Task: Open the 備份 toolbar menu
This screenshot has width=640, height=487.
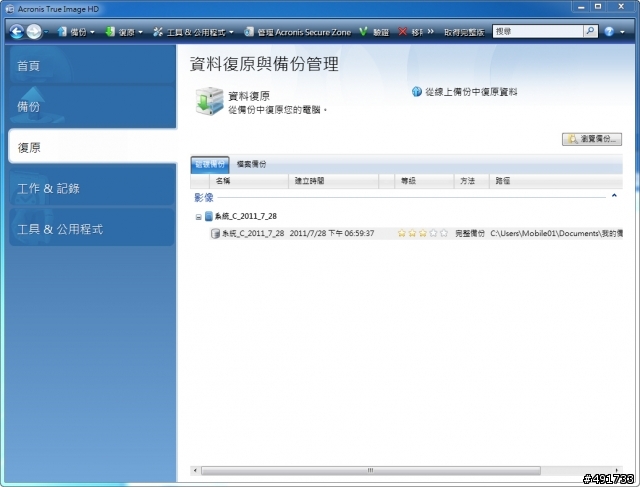Action: [76, 32]
